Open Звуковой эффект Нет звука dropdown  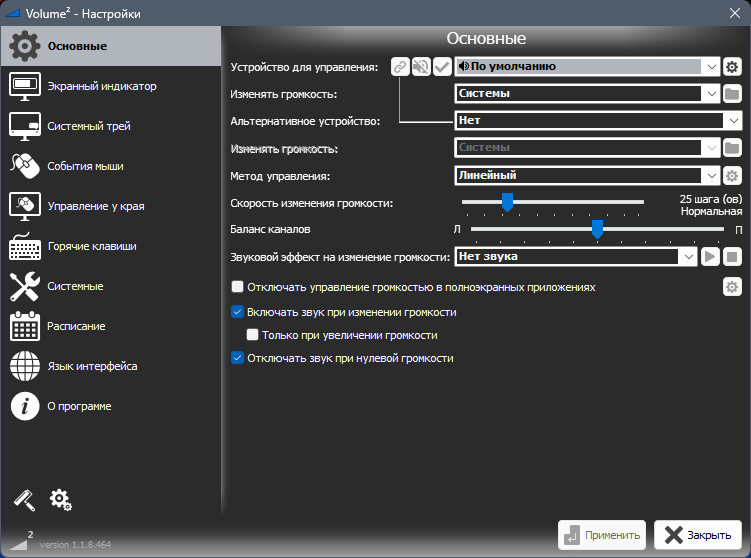pos(575,257)
